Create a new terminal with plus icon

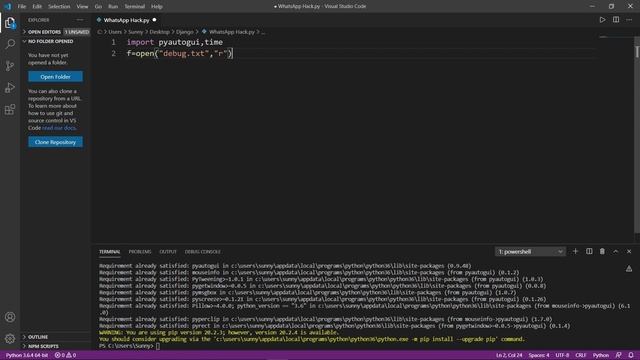pos(576,251)
